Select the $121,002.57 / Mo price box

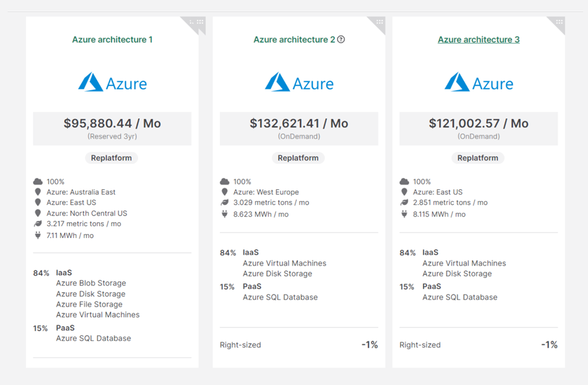click(479, 129)
